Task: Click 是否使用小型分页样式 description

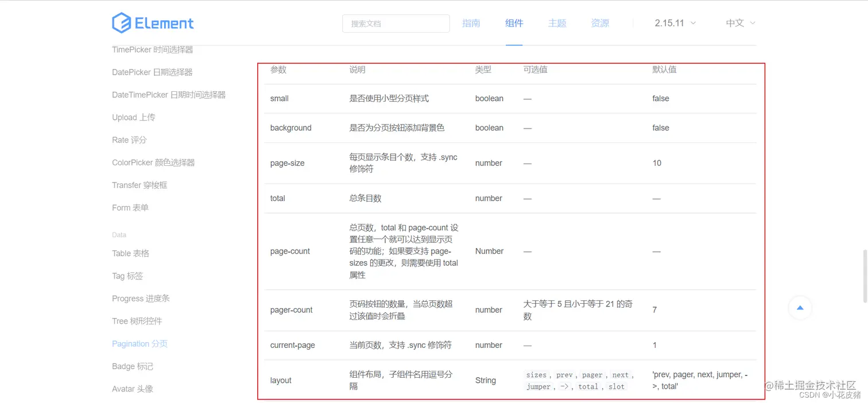Action: coord(389,98)
